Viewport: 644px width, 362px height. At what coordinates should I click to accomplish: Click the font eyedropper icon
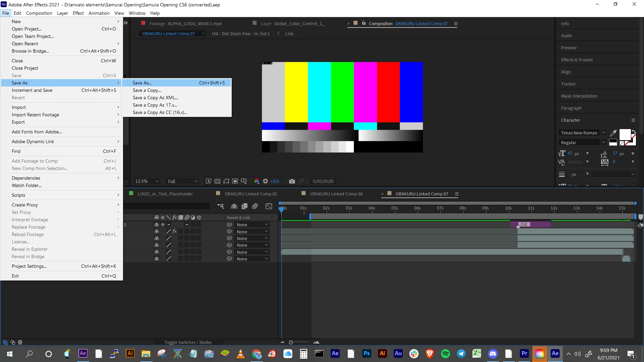point(613,133)
